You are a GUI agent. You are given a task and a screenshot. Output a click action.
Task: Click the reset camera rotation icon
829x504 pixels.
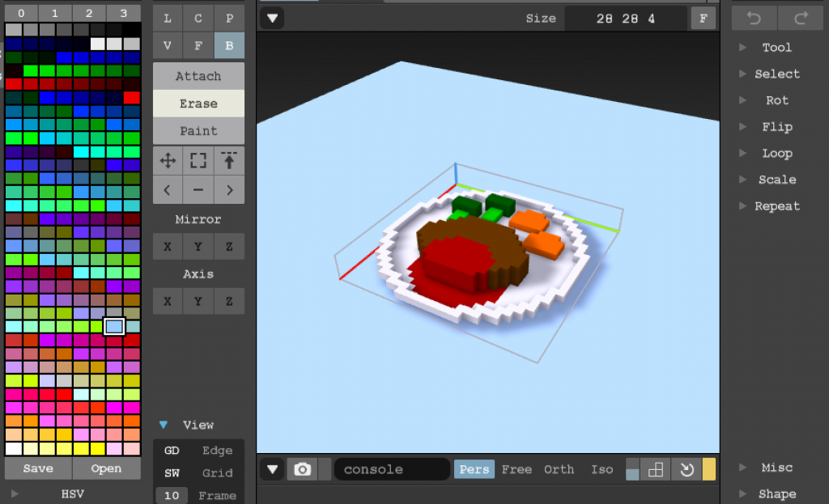click(687, 469)
